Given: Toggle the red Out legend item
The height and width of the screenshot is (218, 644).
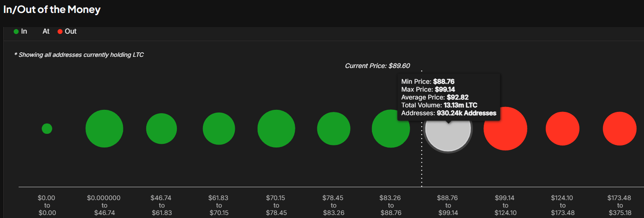Looking at the screenshot, I should (x=67, y=31).
